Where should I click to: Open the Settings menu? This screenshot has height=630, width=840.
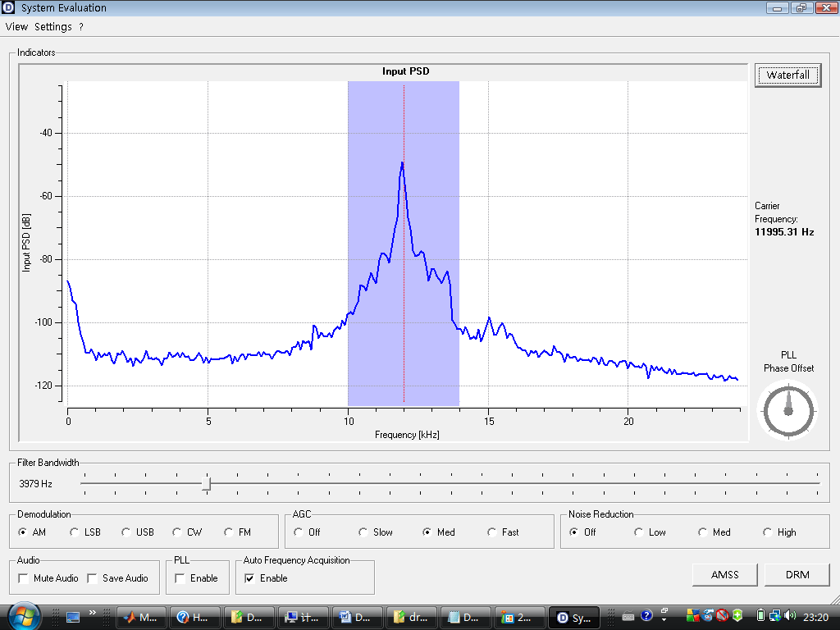pos(53,27)
